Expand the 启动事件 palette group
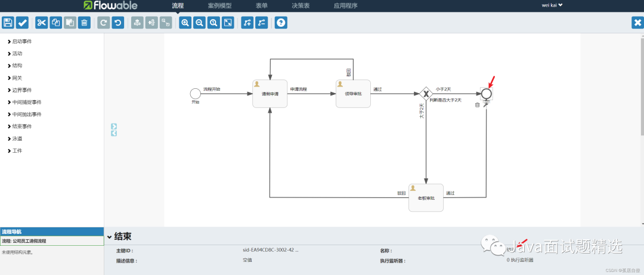 [x=21, y=41]
